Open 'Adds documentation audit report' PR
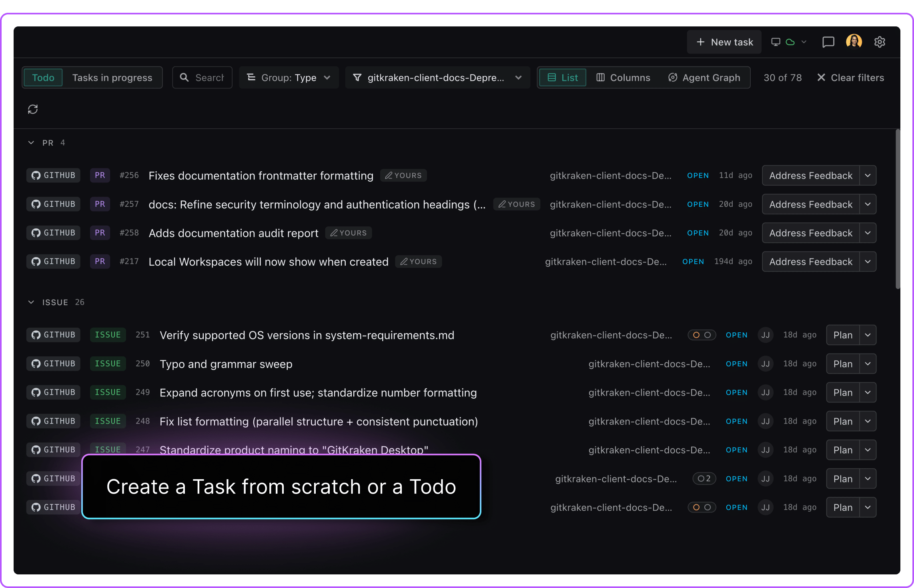 pos(234,233)
